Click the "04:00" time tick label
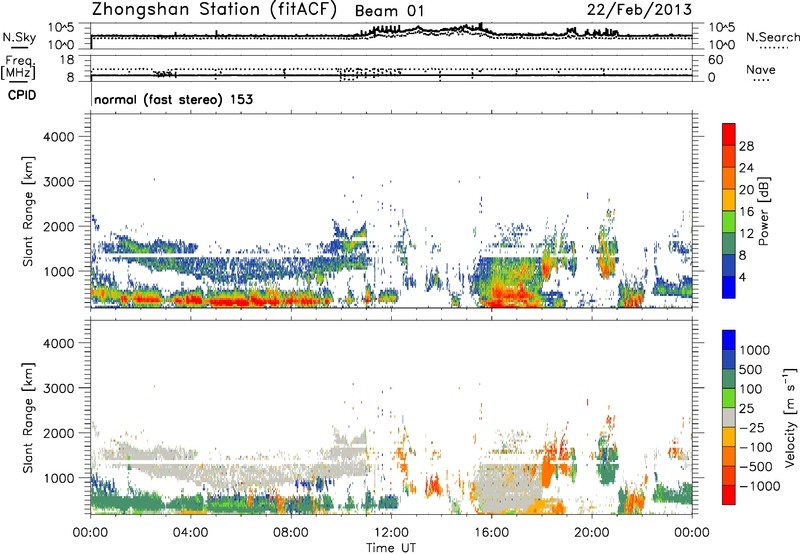The height and width of the screenshot is (554, 800). 190,533
